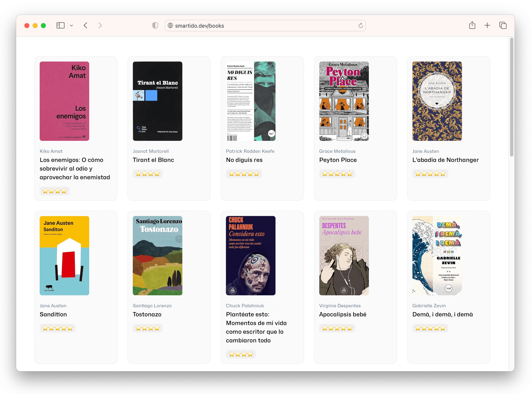The height and width of the screenshot is (394, 532).
Task: Click author name 'Gabrielle Zevin'
Action: coord(429,306)
